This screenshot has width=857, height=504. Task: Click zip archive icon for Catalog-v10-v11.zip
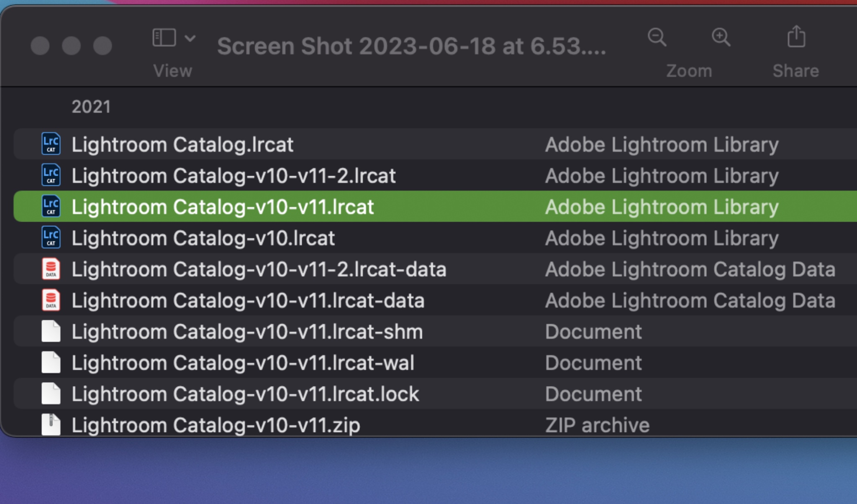click(x=51, y=425)
